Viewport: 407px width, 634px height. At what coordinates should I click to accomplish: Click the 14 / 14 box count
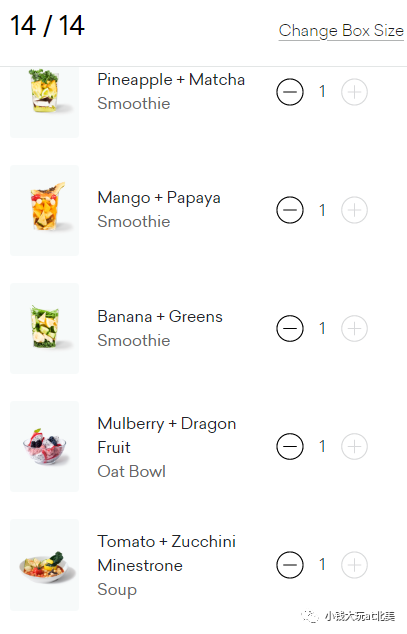47,26
